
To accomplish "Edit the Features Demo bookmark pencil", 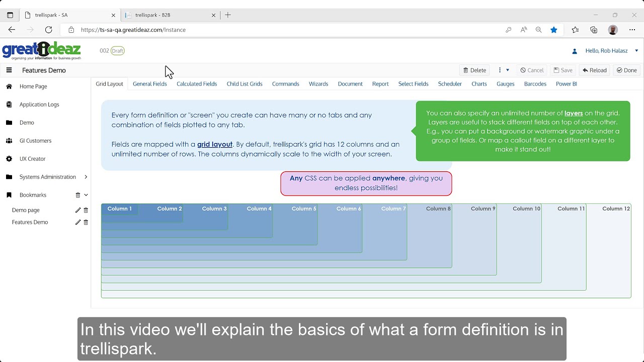I will tap(78, 222).
